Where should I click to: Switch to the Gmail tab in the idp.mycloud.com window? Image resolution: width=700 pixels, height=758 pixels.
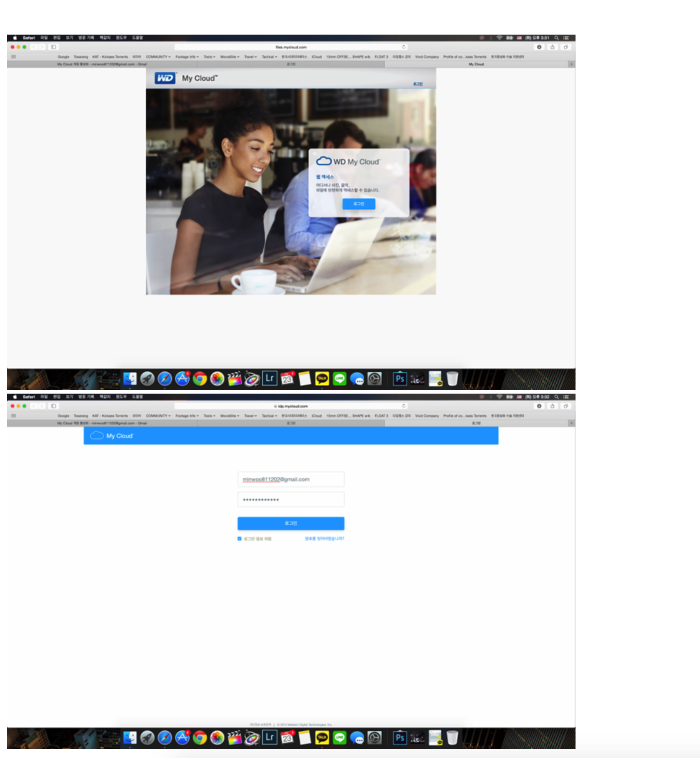tap(102, 423)
